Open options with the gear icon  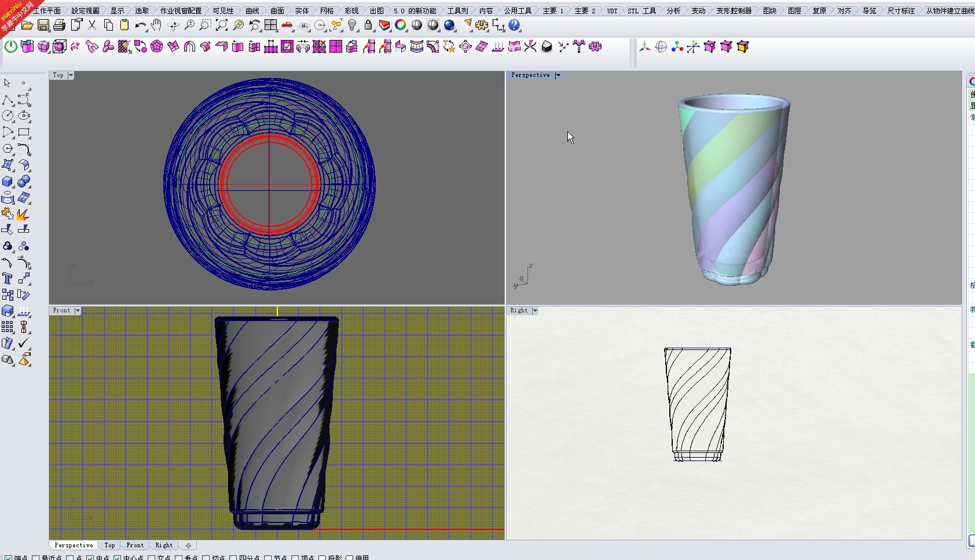pos(482,25)
